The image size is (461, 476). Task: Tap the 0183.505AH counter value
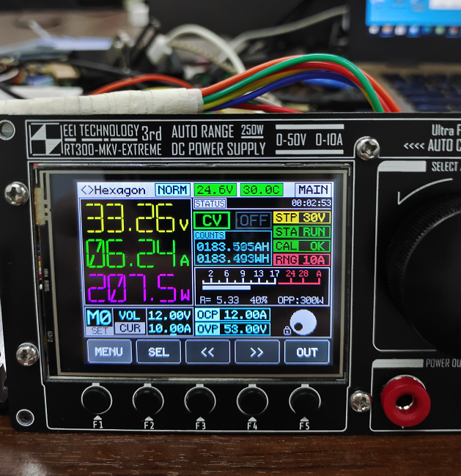click(233, 247)
